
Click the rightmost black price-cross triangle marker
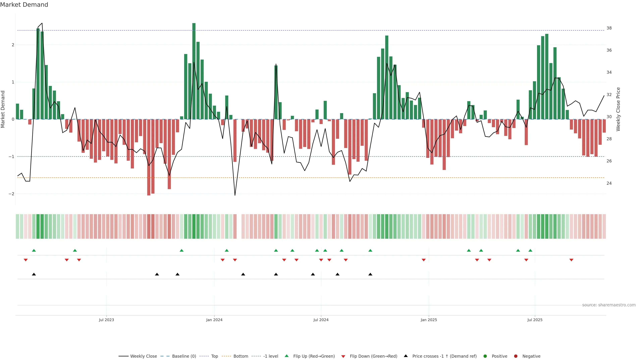[370, 274]
